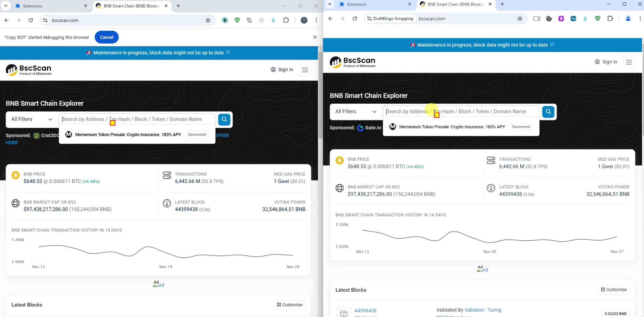Reload page in right browser window
The image size is (644, 317).
(x=355, y=18)
